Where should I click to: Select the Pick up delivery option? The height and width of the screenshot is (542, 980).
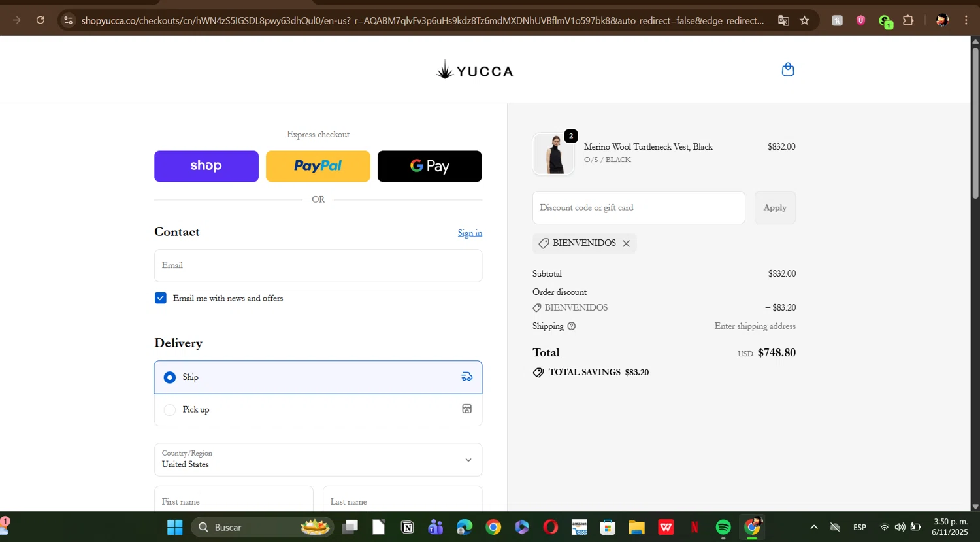[318, 410]
